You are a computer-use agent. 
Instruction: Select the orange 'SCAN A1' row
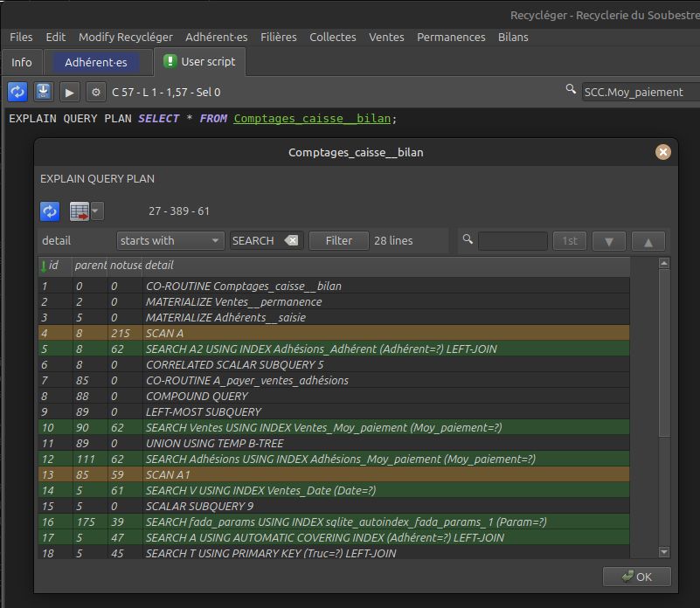(x=334, y=474)
